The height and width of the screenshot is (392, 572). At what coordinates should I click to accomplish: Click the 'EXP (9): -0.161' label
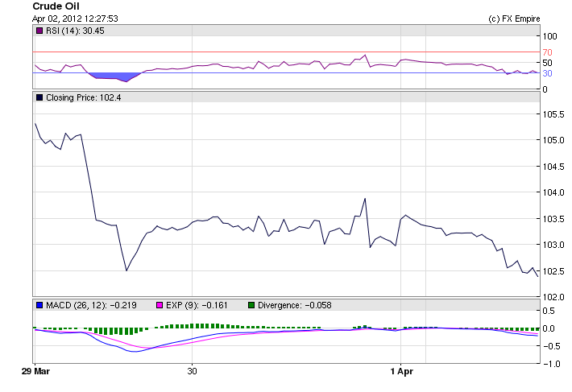(197, 305)
